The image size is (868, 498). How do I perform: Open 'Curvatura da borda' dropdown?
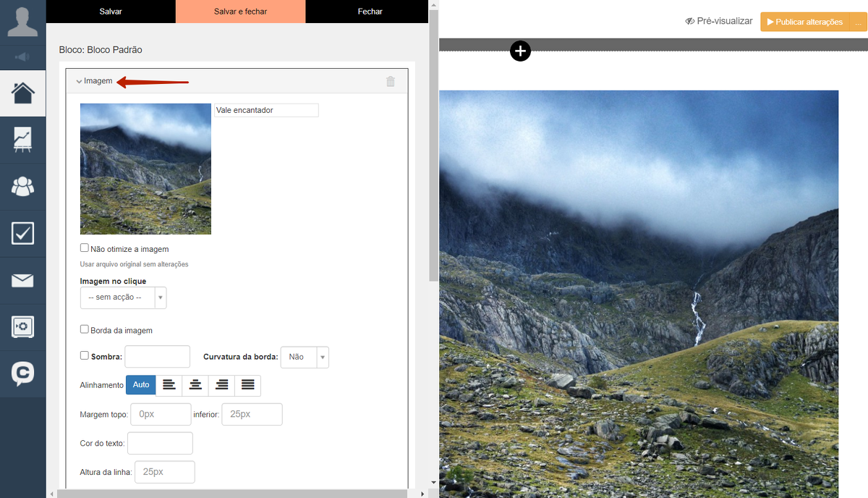click(304, 357)
